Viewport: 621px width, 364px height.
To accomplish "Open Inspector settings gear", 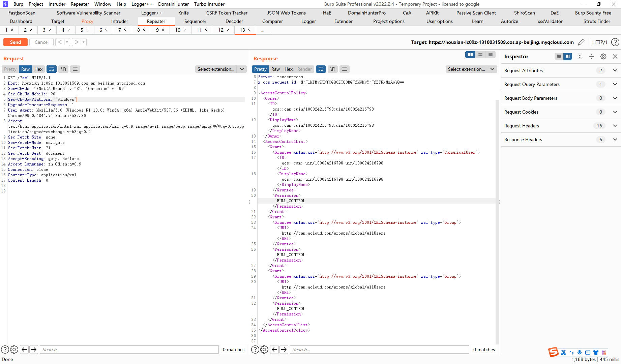I will [x=603, y=56].
